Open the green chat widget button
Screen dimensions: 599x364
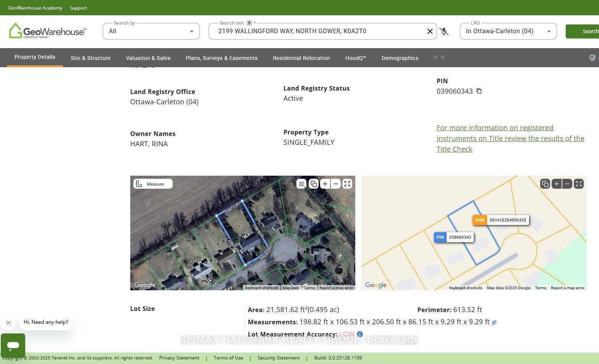[x=13, y=346]
